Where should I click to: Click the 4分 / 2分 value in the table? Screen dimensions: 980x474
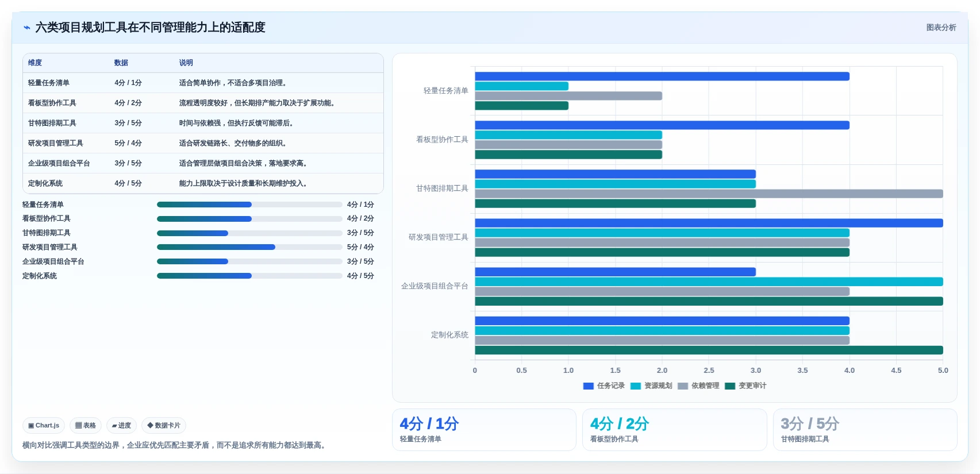[x=128, y=103]
